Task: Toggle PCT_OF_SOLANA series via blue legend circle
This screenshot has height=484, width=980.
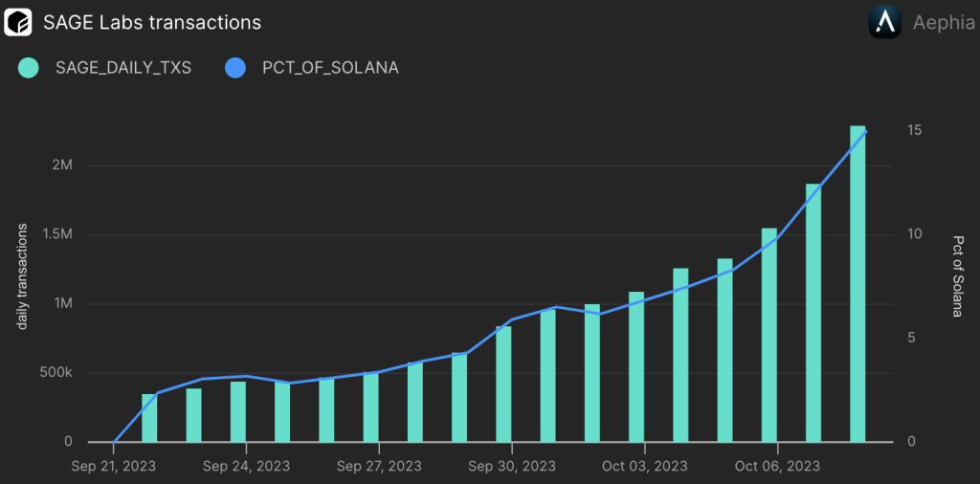Action: tap(234, 68)
